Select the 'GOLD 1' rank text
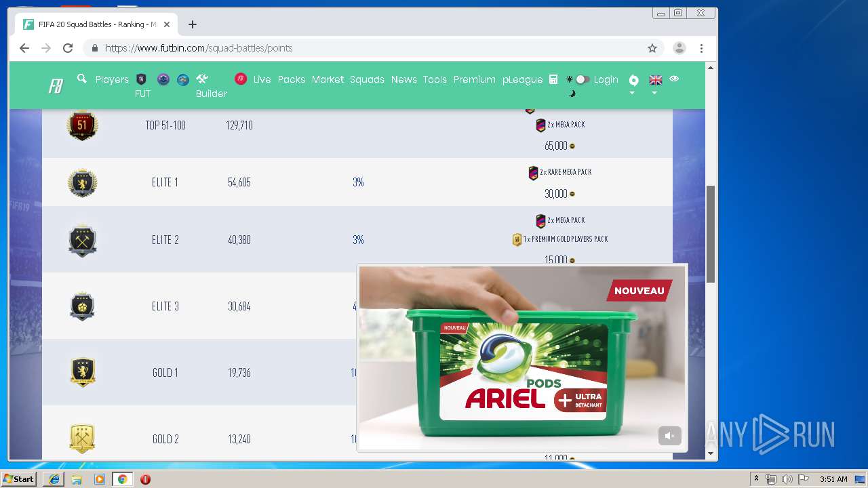 pos(165,373)
